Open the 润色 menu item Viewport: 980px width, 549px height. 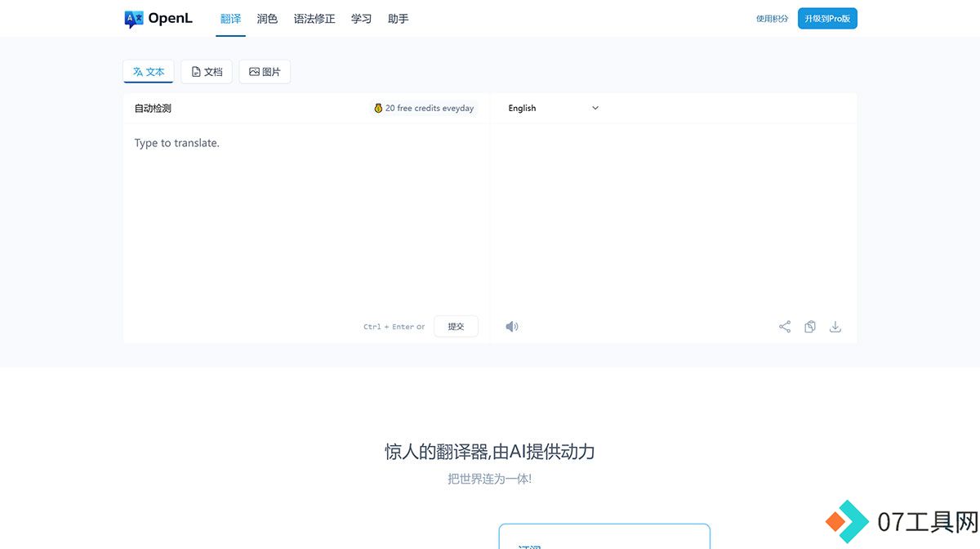(267, 19)
